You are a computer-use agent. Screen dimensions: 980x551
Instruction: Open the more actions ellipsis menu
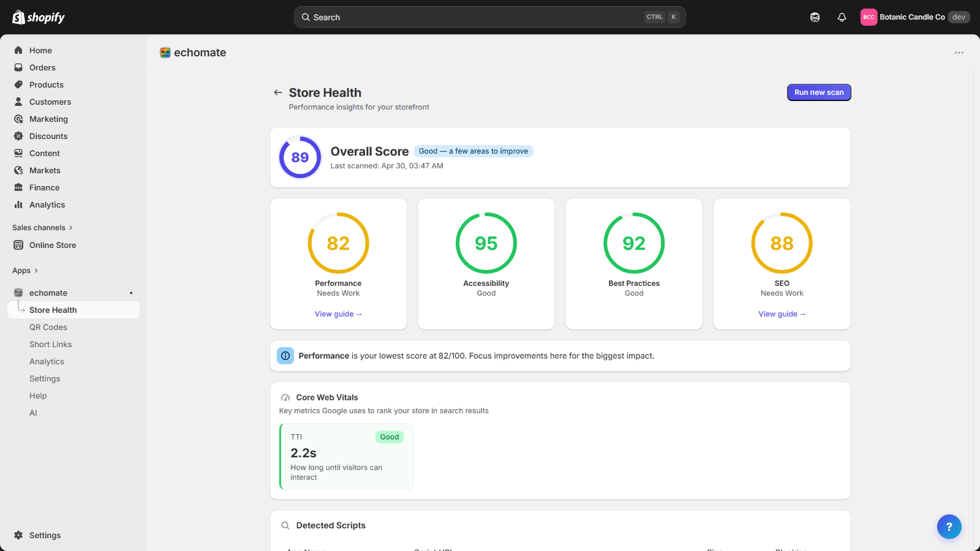coord(959,53)
